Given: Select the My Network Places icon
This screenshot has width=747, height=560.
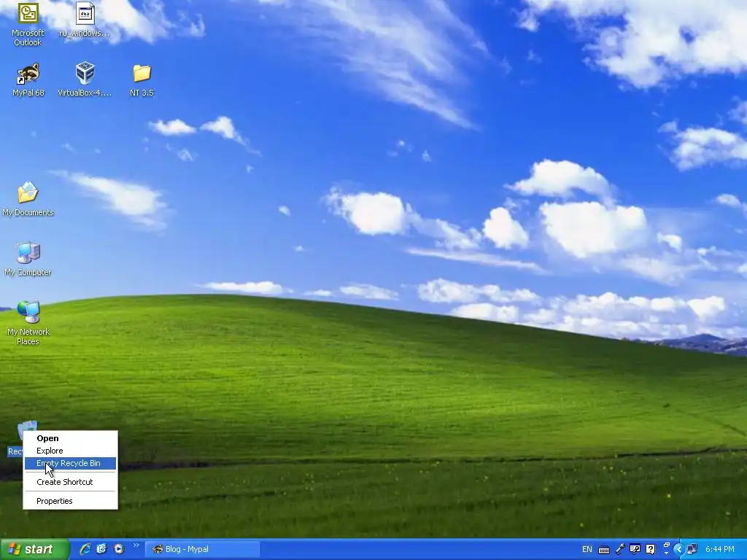Looking at the screenshot, I should click(28, 323).
